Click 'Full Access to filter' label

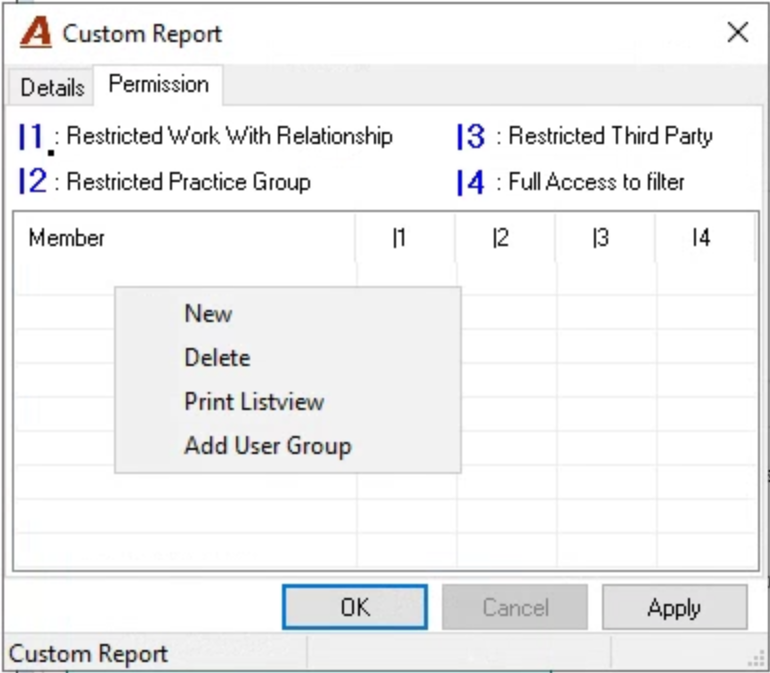[x=596, y=182]
